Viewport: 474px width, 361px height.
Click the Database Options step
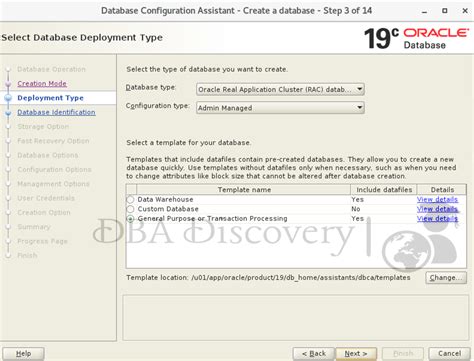pos(48,155)
